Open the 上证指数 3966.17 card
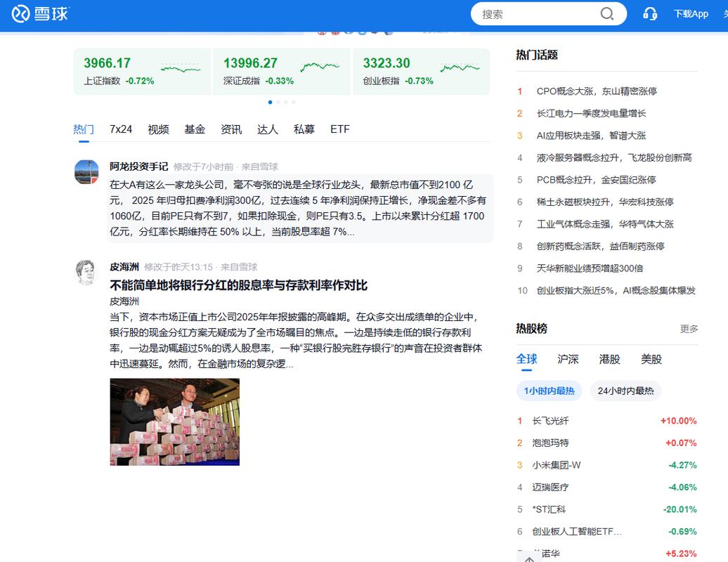The image size is (728, 562). (x=142, y=72)
